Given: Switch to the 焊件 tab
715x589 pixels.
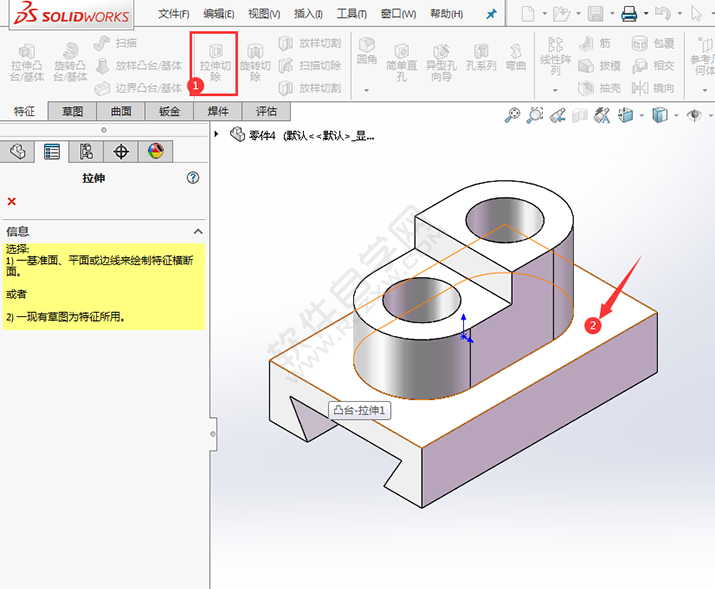Looking at the screenshot, I should [x=218, y=111].
